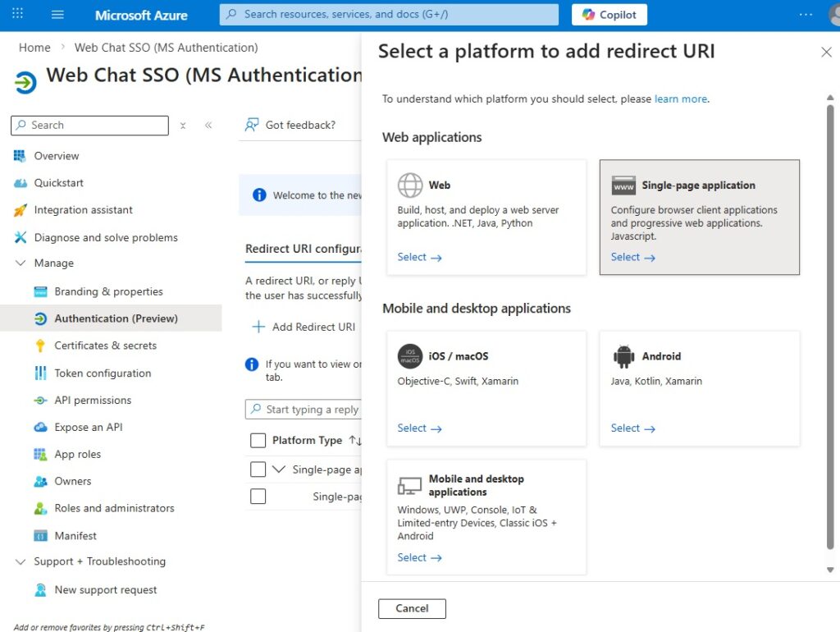
Task: Click the Web globe icon
Action: pos(410,185)
